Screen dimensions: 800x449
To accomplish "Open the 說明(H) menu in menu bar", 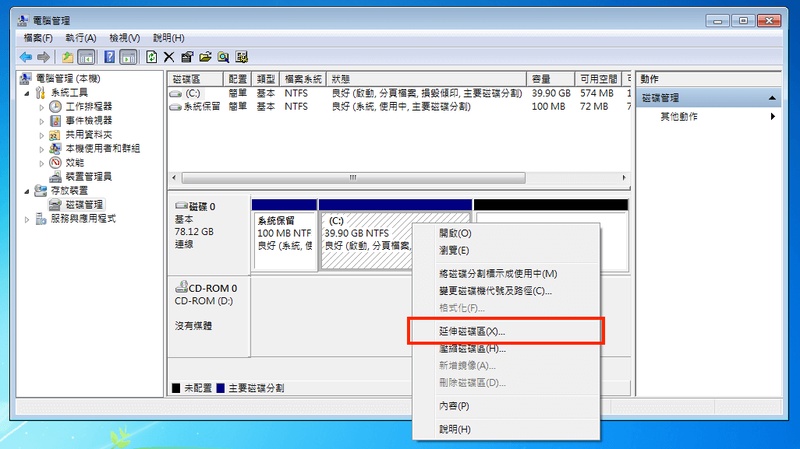I will (x=168, y=38).
